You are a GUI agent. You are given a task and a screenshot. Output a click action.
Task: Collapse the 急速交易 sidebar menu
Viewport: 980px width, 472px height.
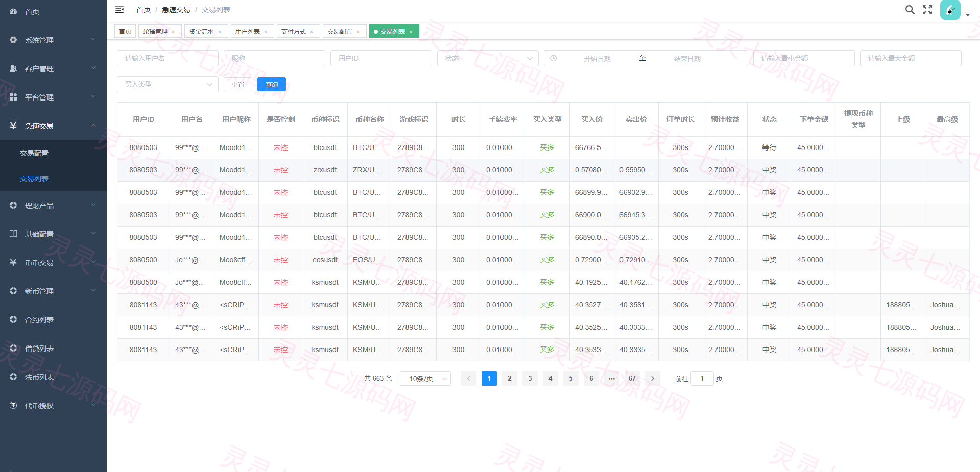click(x=53, y=126)
